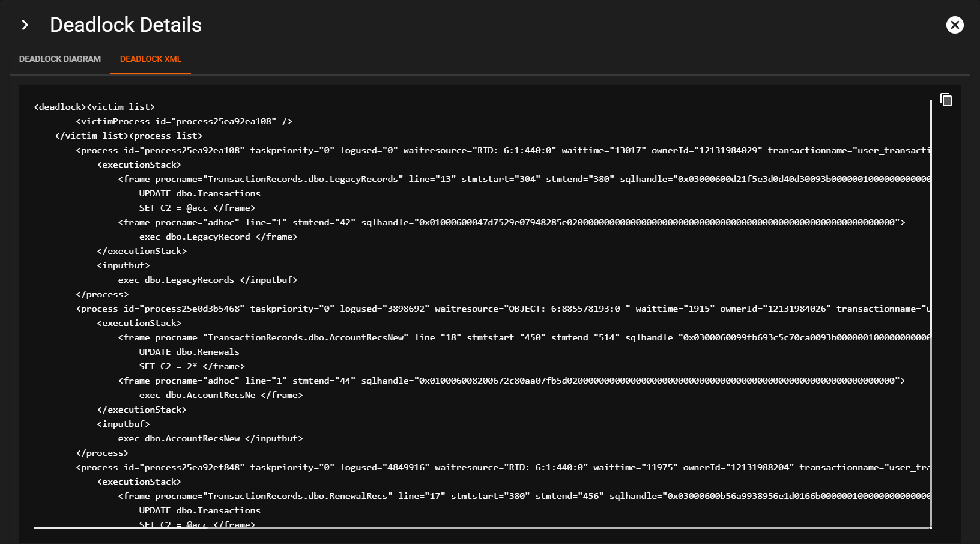The width and height of the screenshot is (980, 544).
Task: Click the victimProcess id line
Action: pyautogui.click(x=184, y=121)
